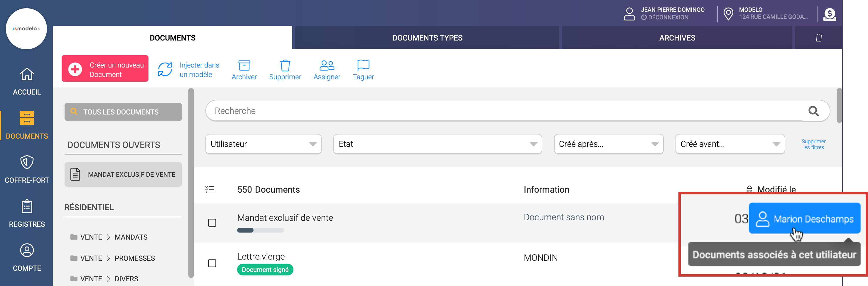Click the Archiver box icon

(244, 65)
